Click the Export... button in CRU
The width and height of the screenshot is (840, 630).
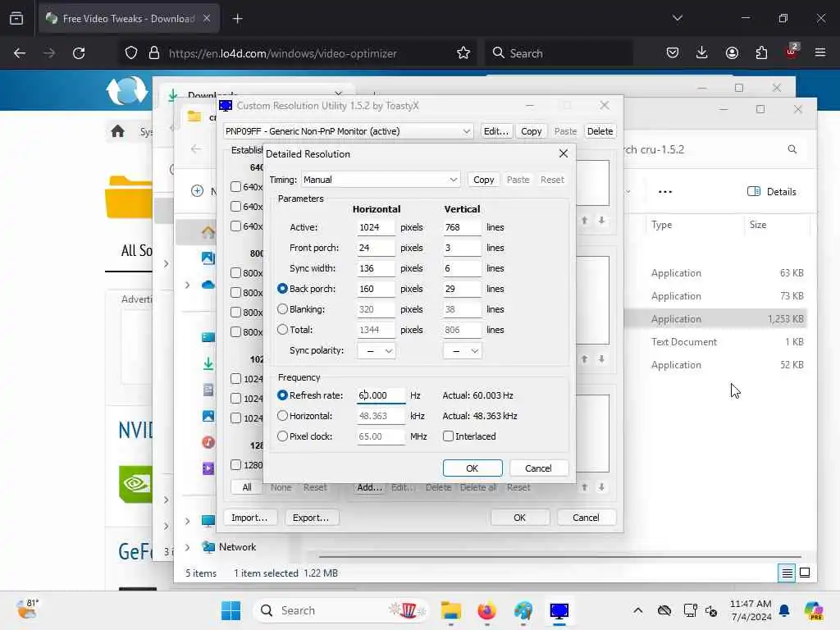click(311, 518)
